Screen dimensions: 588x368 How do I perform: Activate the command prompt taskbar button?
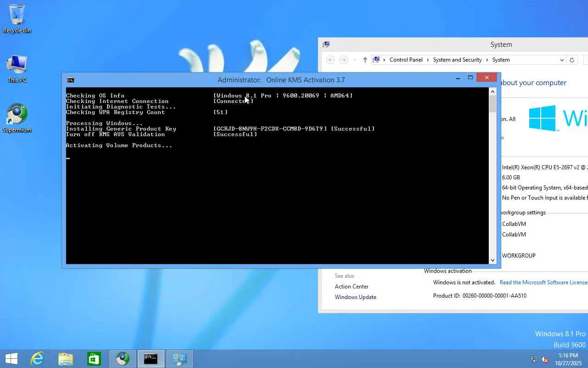pos(151,359)
